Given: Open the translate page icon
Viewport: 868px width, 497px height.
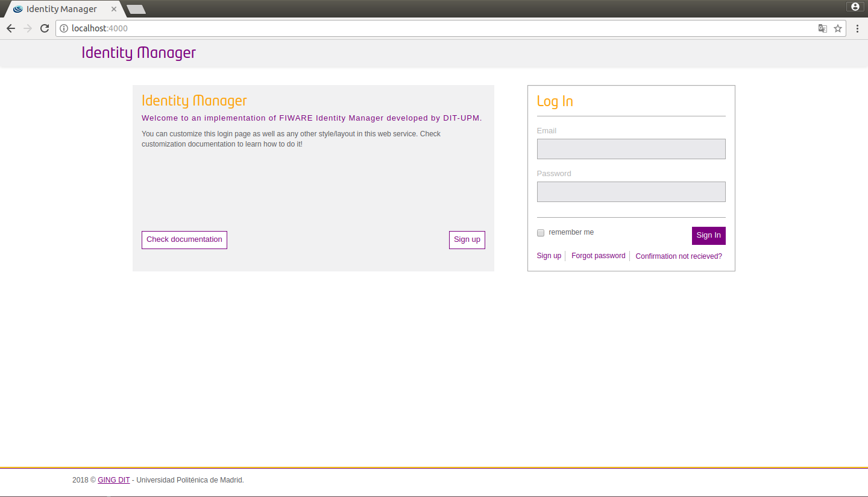Looking at the screenshot, I should 822,28.
